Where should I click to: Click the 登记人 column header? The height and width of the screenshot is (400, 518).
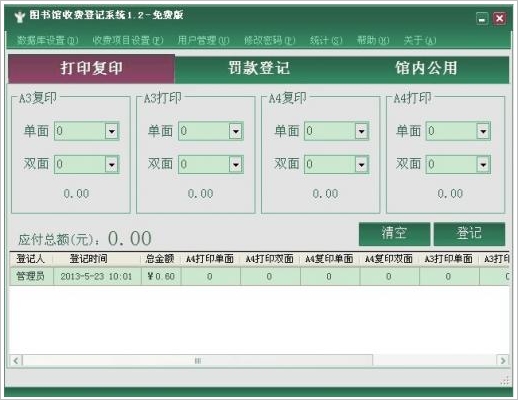coord(31,259)
